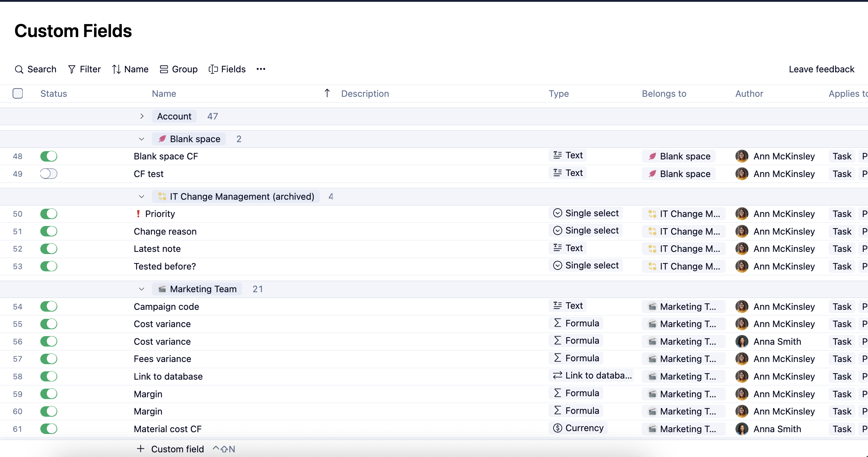Click the Name column header
This screenshot has height=457, width=868.
click(x=164, y=94)
